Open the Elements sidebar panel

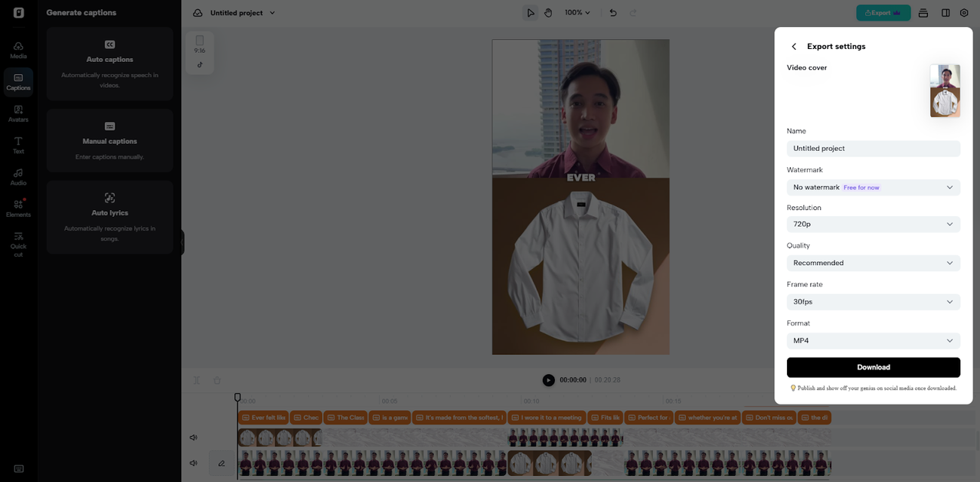coord(18,208)
